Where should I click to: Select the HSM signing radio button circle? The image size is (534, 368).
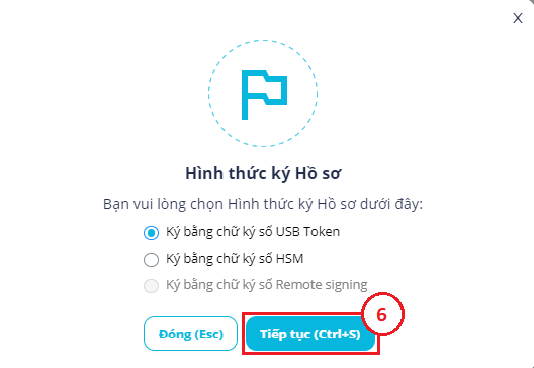point(151,260)
